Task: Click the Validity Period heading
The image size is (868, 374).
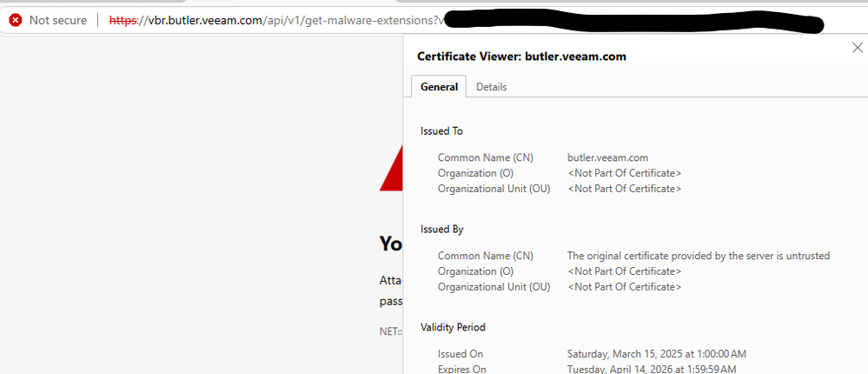Action: tap(453, 327)
